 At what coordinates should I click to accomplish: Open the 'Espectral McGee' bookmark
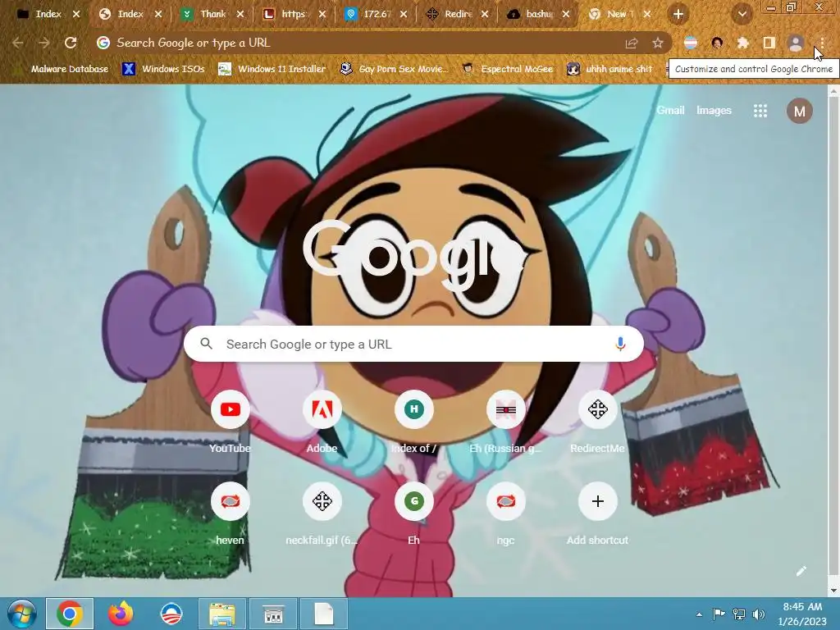507,69
